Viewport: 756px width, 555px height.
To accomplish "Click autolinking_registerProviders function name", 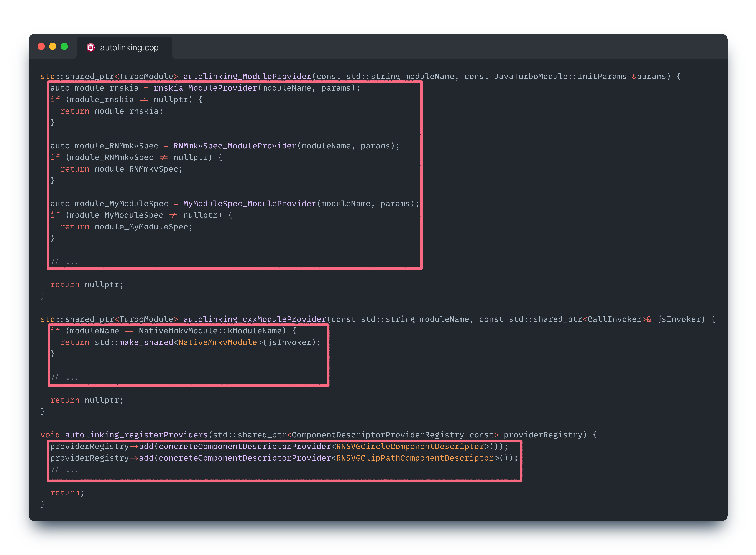I will click(136, 435).
